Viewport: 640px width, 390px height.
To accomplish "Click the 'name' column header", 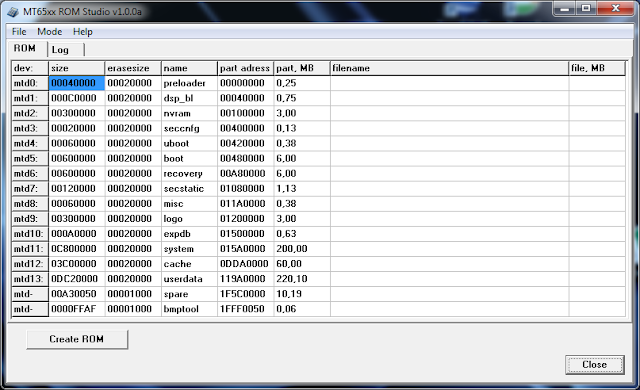I will [189, 68].
